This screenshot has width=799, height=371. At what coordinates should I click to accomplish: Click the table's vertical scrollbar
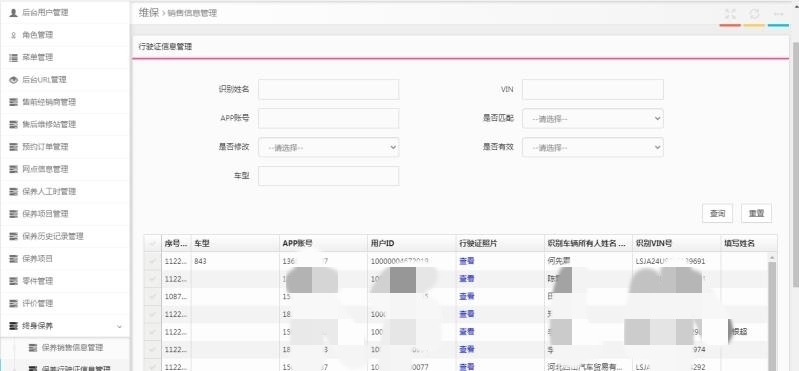772,311
